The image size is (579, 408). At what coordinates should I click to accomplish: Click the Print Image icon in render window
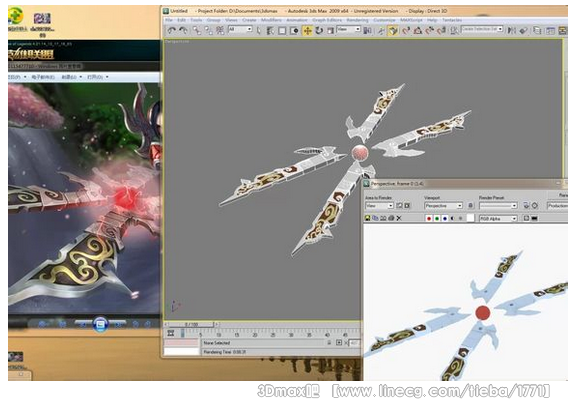pyautogui.click(x=391, y=218)
